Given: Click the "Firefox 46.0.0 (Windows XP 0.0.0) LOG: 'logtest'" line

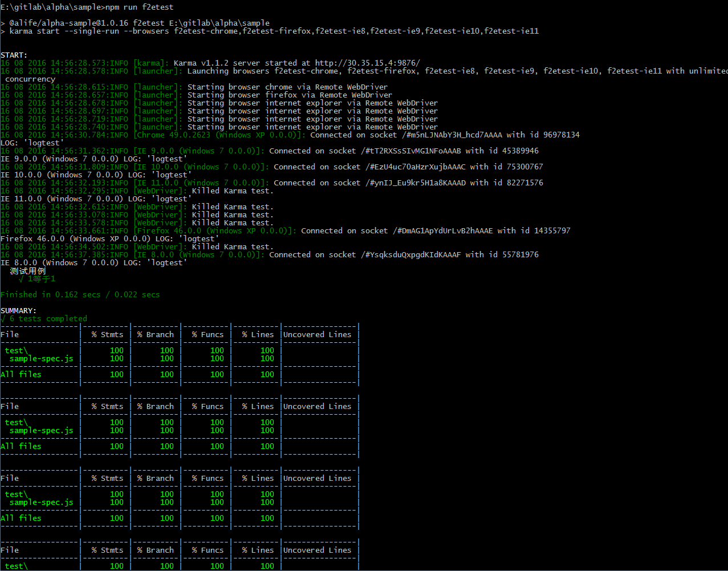Looking at the screenshot, I should pos(110,238).
